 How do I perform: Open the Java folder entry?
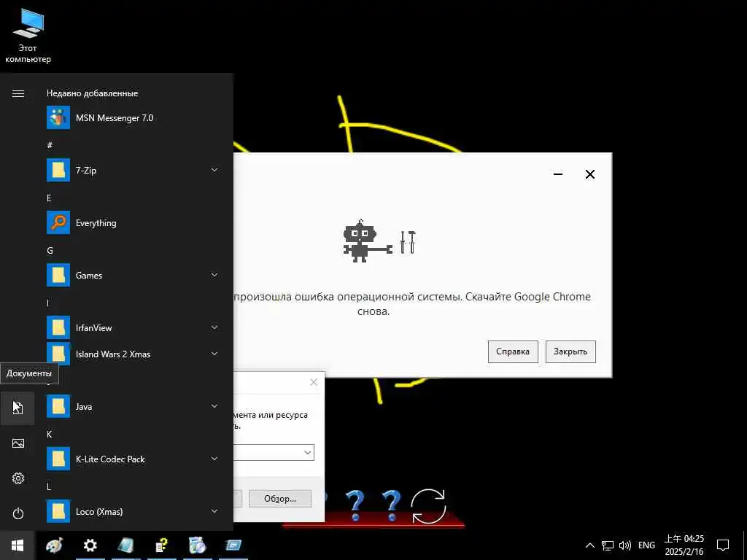[133, 406]
